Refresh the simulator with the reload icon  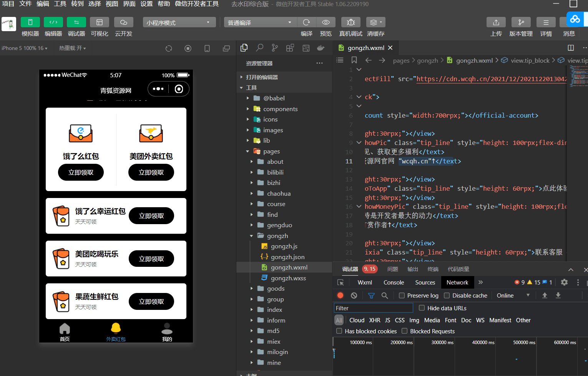point(169,48)
